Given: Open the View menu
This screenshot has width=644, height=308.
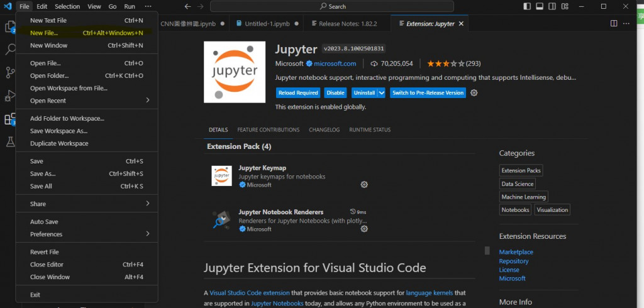Looking at the screenshot, I should [x=94, y=6].
